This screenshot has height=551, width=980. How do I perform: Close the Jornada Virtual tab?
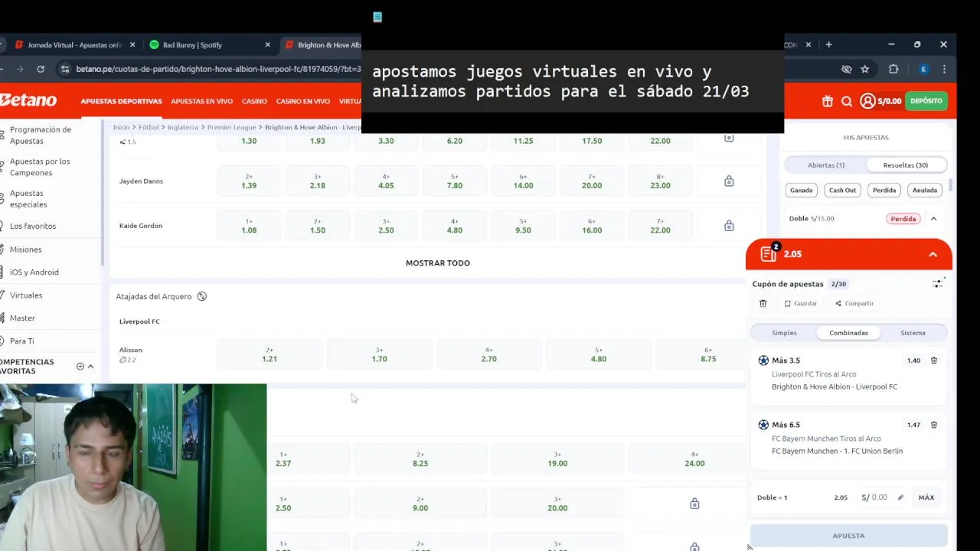pyautogui.click(x=132, y=44)
